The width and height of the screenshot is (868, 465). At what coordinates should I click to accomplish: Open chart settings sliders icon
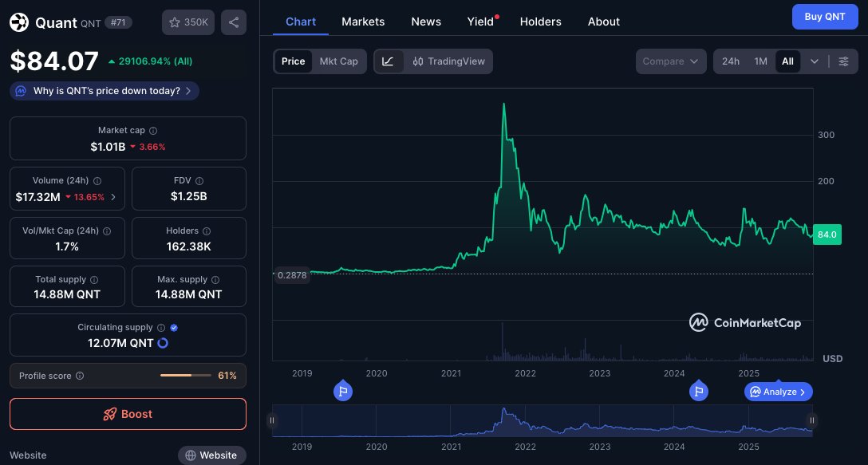click(843, 61)
